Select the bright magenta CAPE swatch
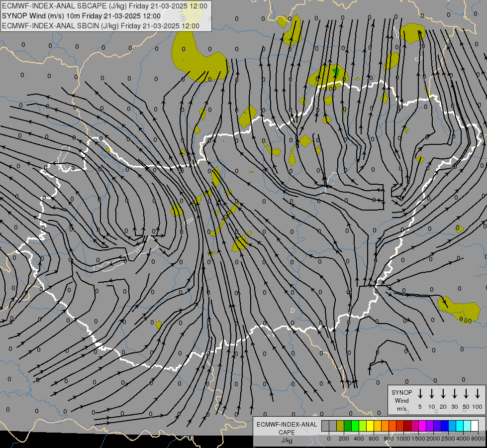Viewport: 487px width, 448px height. 423,426
